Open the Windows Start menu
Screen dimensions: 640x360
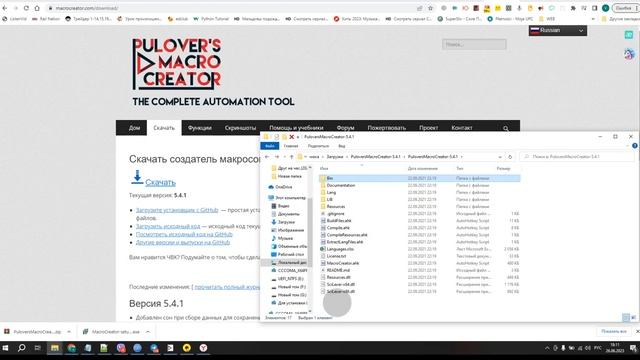click(6, 348)
